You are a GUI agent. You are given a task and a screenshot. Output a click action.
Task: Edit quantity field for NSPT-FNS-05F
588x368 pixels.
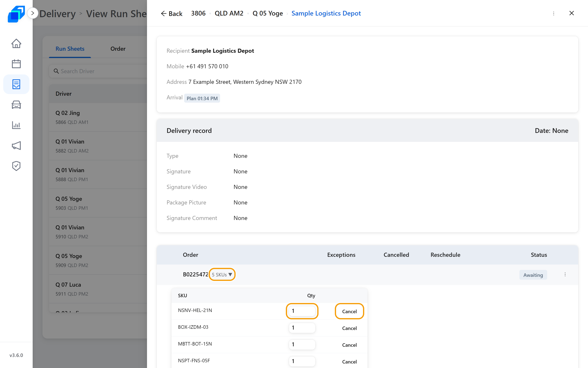(x=302, y=361)
